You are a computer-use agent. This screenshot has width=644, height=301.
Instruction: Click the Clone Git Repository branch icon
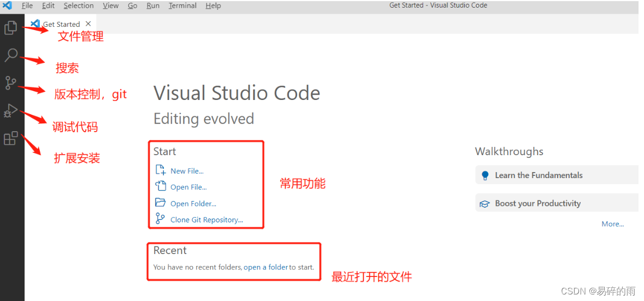coord(160,219)
